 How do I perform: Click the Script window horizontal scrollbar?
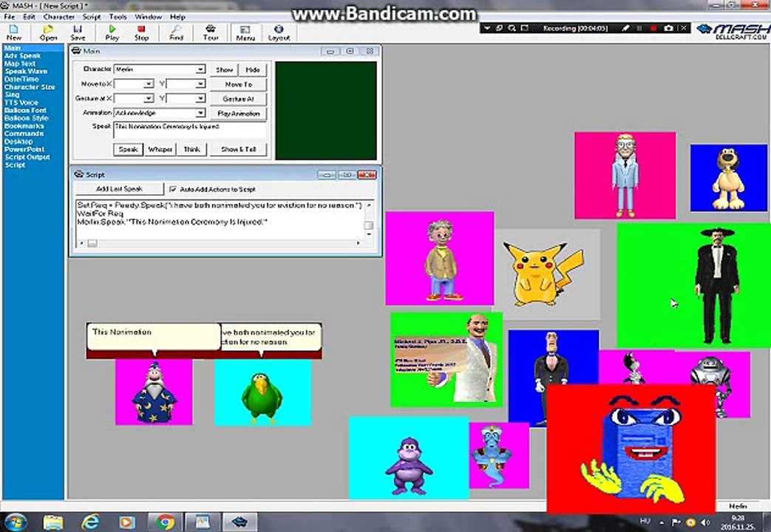(220, 243)
